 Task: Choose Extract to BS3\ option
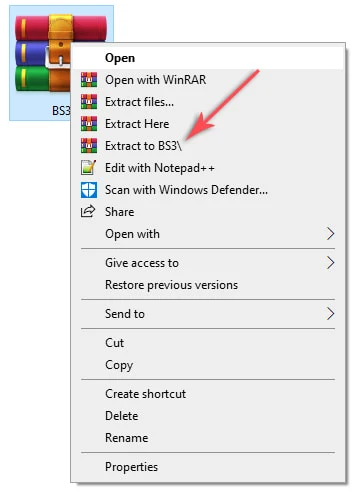tap(208, 146)
